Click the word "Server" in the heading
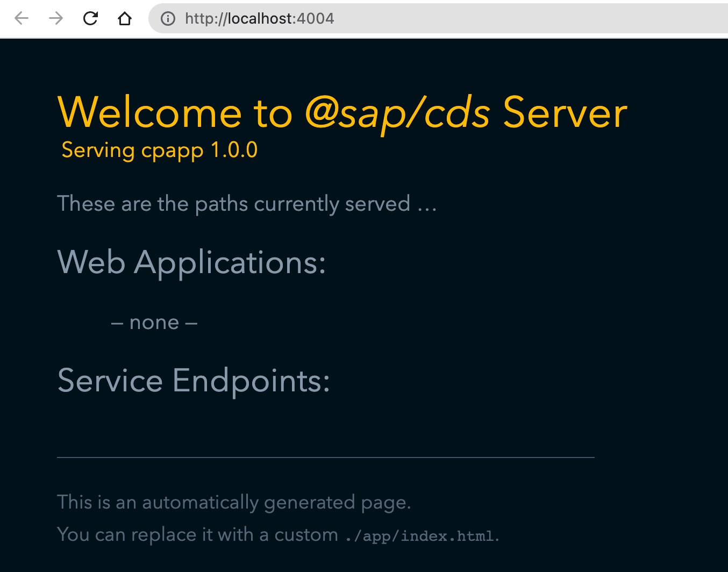This screenshot has width=728, height=572. click(x=565, y=112)
